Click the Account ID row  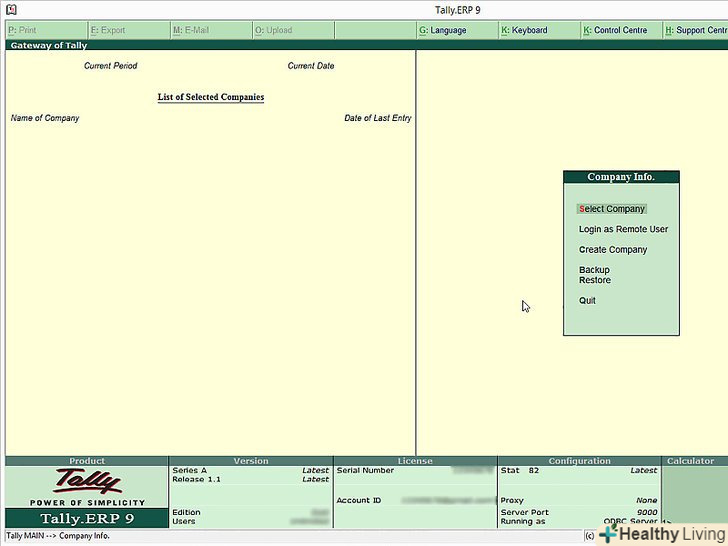pyautogui.click(x=415, y=500)
